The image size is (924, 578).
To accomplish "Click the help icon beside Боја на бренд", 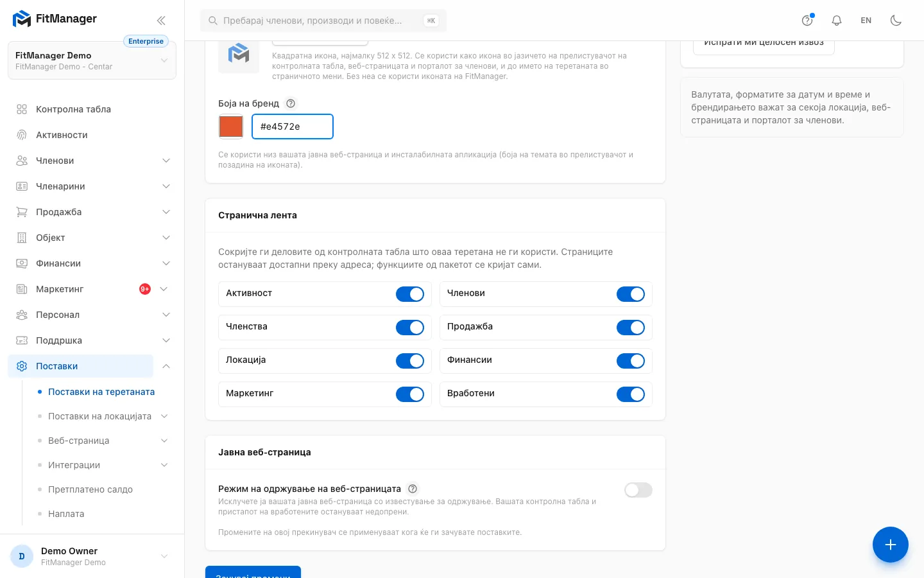I will (291, 103).
